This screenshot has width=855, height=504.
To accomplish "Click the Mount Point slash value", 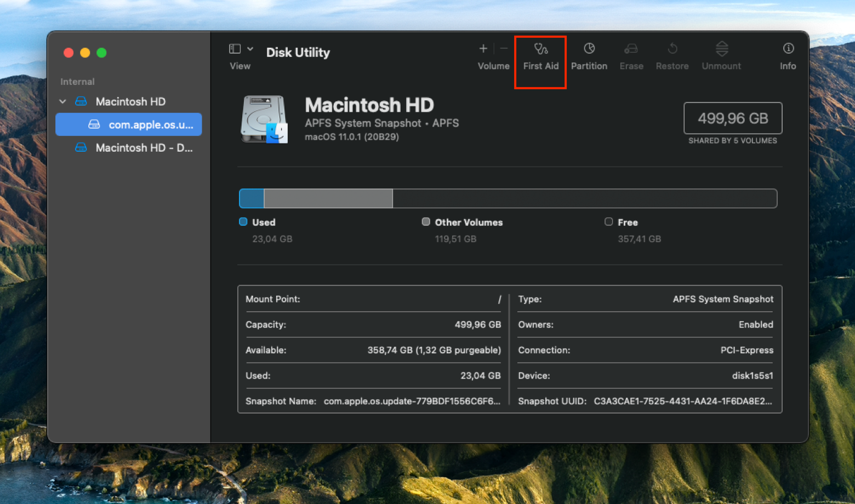I will pos(499,299).
